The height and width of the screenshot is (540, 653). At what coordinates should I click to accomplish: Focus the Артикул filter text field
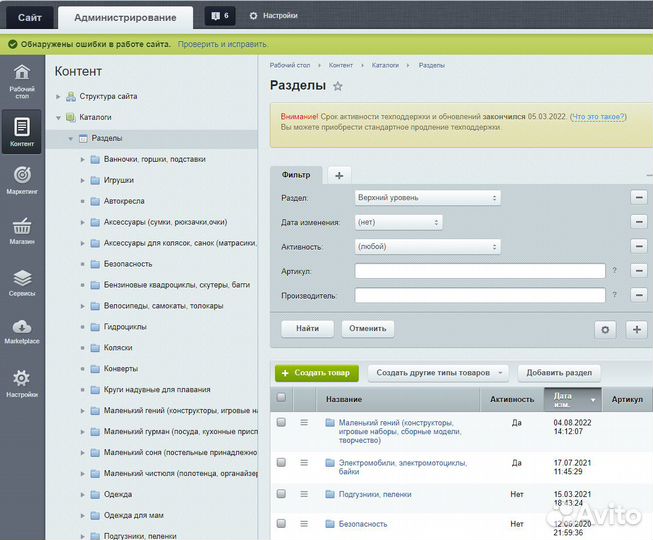[x=480, y=271]
